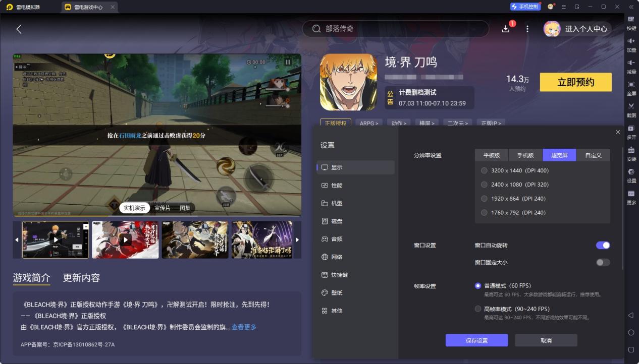Open 壁纸 settings category
Viewport: 639px width, 364px height.
(356, 293)
